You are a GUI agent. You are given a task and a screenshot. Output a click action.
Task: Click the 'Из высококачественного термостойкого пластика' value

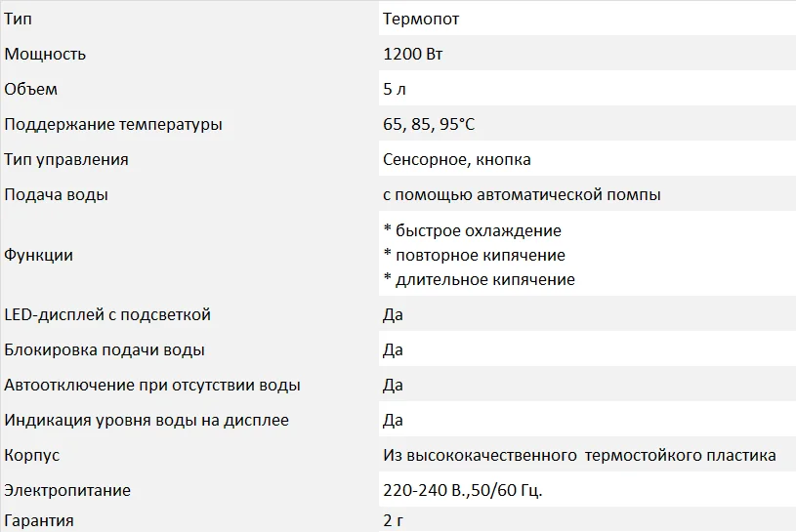(579, 456)
